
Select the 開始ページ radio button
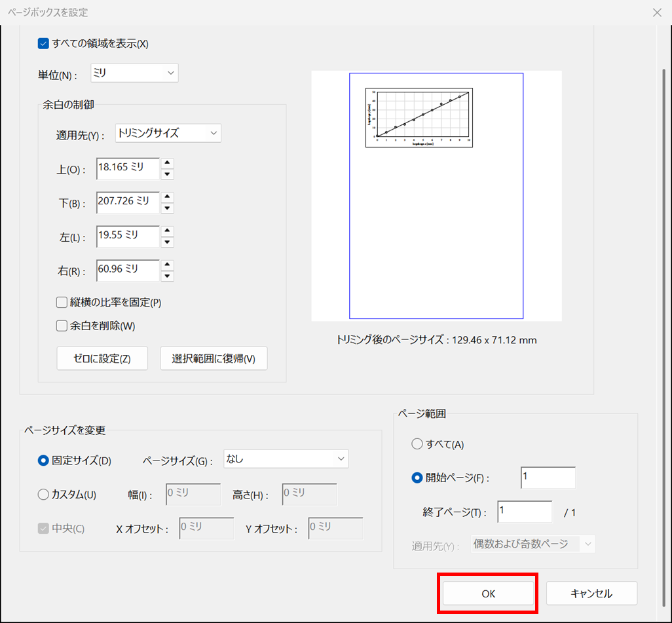[x=417, y=478]
